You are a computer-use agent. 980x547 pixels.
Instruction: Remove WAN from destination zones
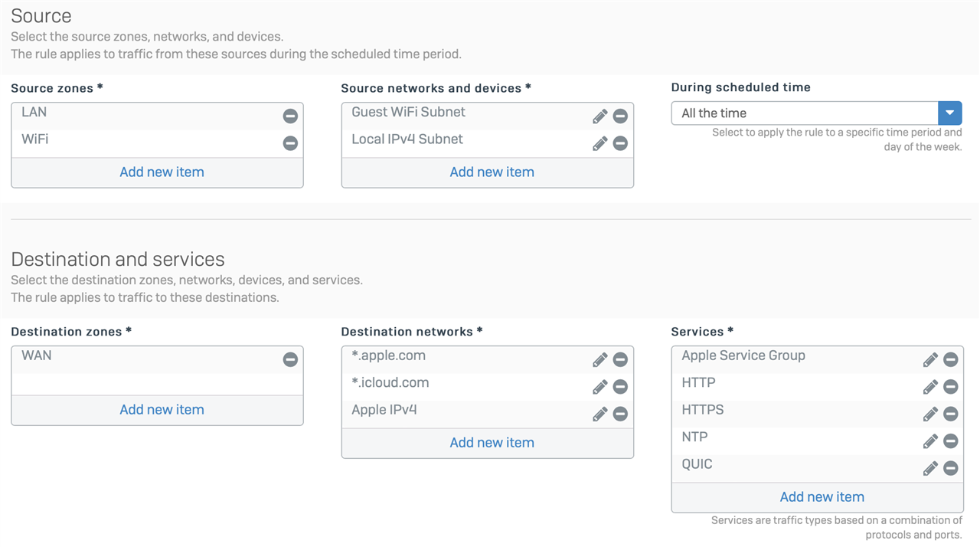290,359
